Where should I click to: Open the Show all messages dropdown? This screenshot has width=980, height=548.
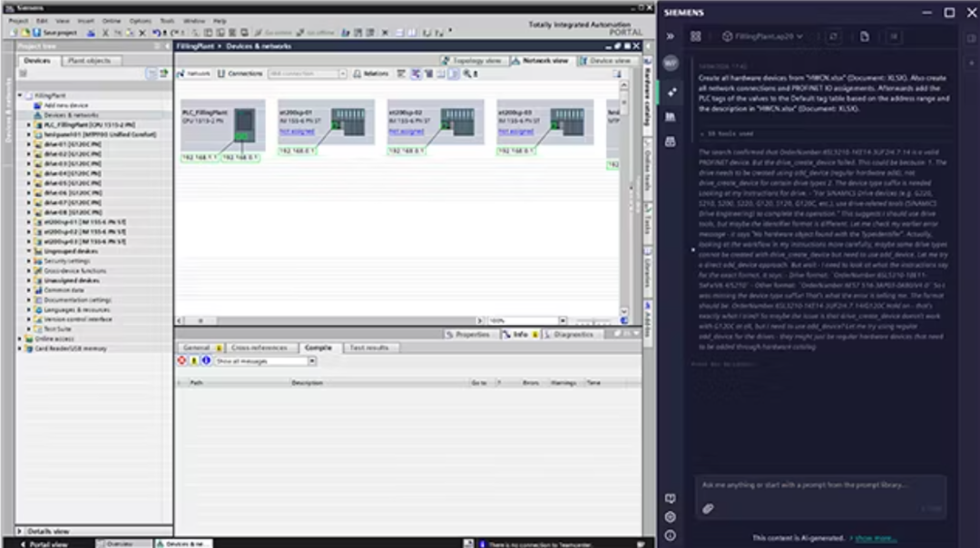pos(312,361)
